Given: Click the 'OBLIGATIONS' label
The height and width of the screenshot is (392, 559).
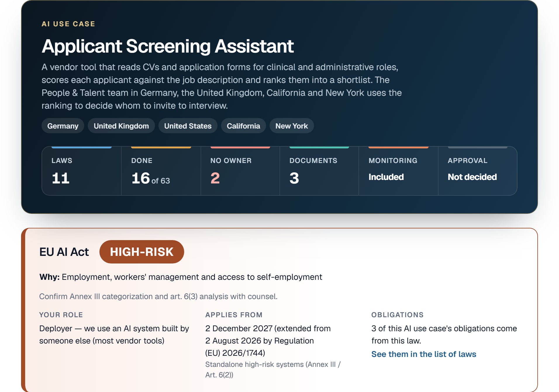Looking at the screenshot, I should coord(397,315).
